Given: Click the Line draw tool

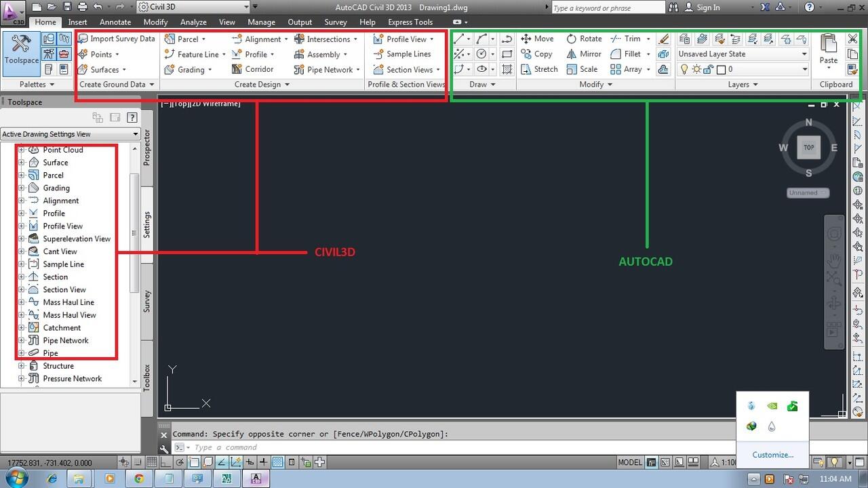Looking at the screenshot, I should (460, 39).
